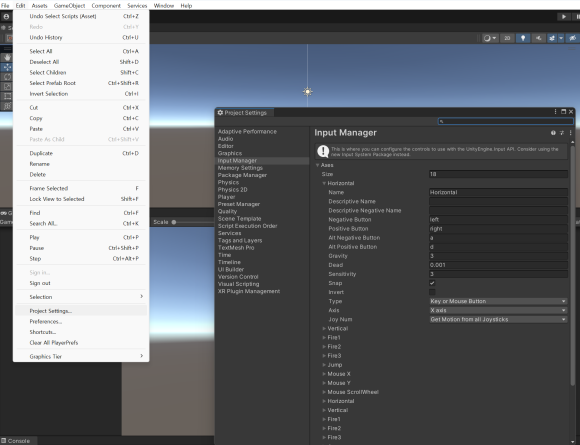580x445 pixels.
Task: Expand the Mouse ScrollWheel axis
Action: (x=324, y=392)
